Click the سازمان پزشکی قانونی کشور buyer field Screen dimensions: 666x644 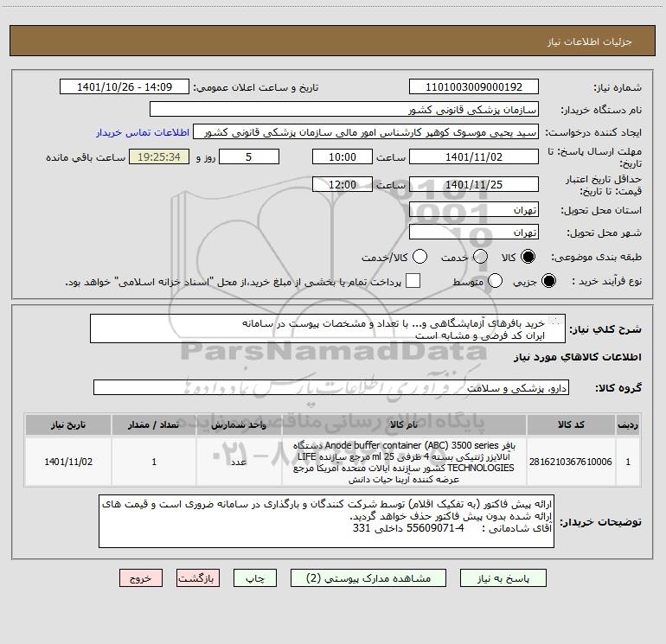[x=344, y=110]
